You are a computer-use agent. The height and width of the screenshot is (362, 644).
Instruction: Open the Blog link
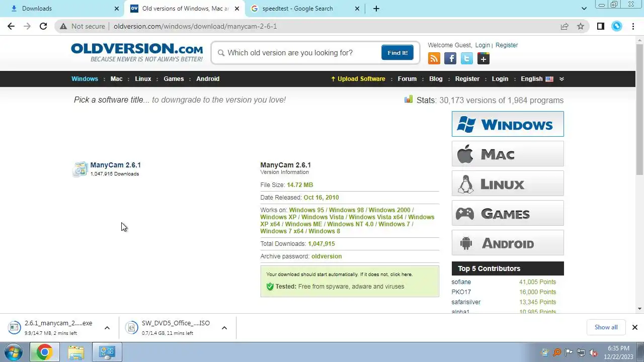click(x=436, y=79)
